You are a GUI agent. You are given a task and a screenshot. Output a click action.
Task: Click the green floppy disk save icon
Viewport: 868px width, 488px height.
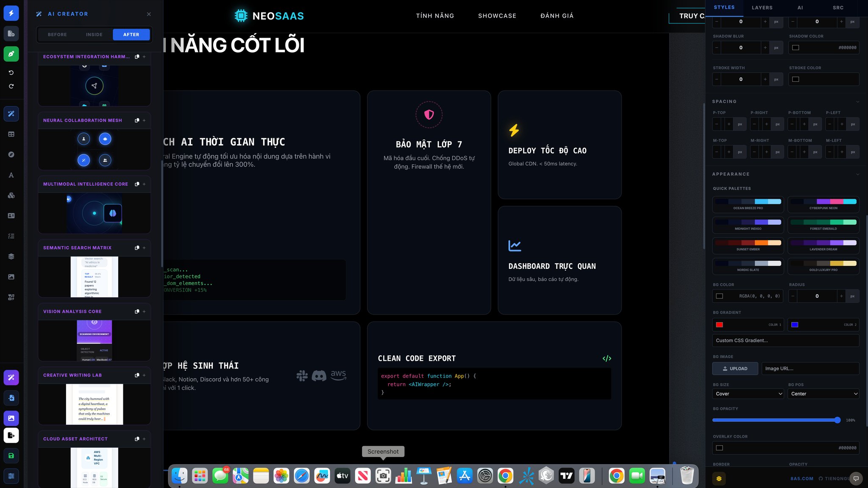pos(11,456)
